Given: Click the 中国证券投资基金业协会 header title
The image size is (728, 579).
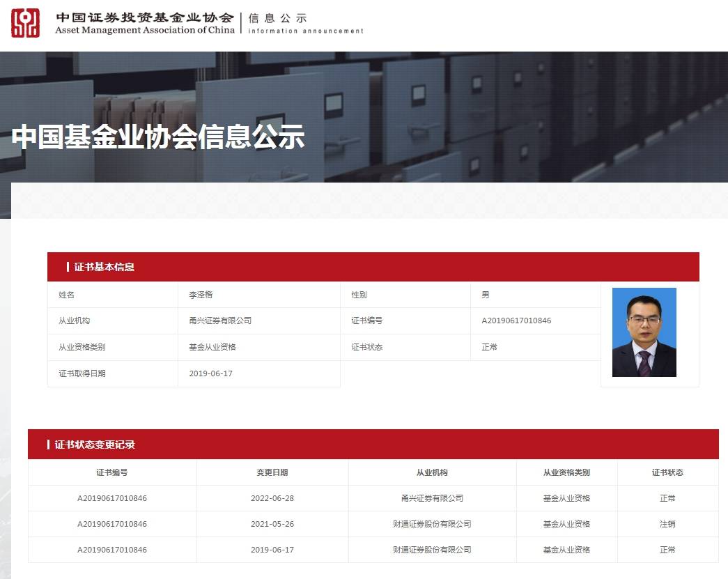Looking at the screenshot, I should point(144,17).
